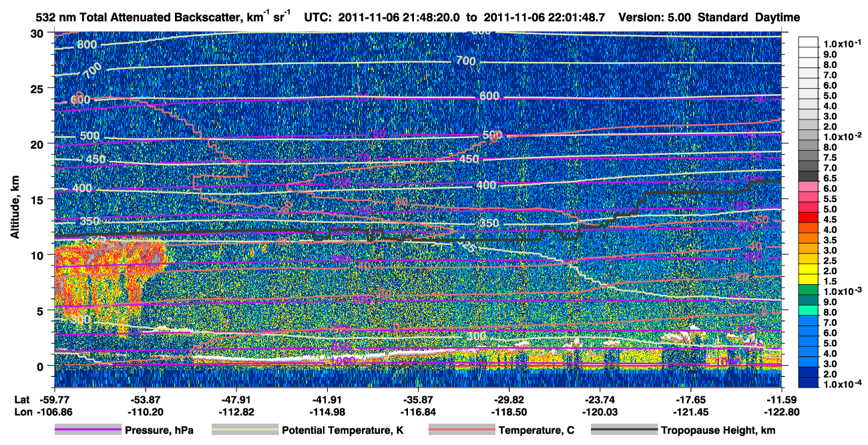
Task: Click the 'Altitude, km' y-axis label
Action: coord(15,207)
